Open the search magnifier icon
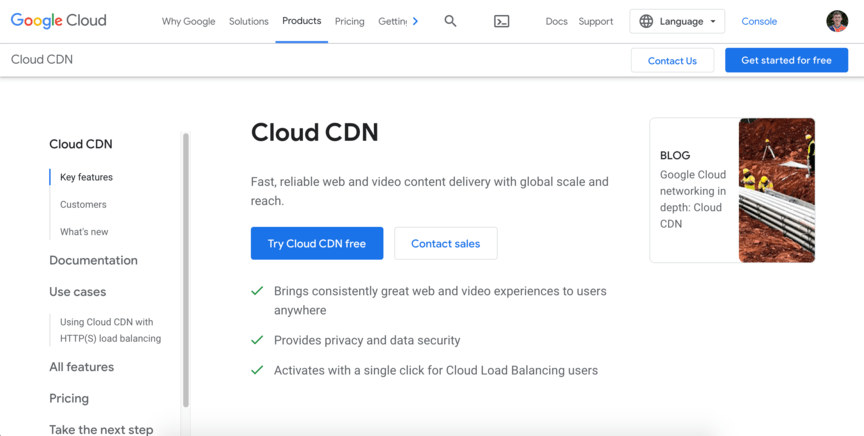Image resolution: width=864 pixels, height=436 pixels. point(450,21)
